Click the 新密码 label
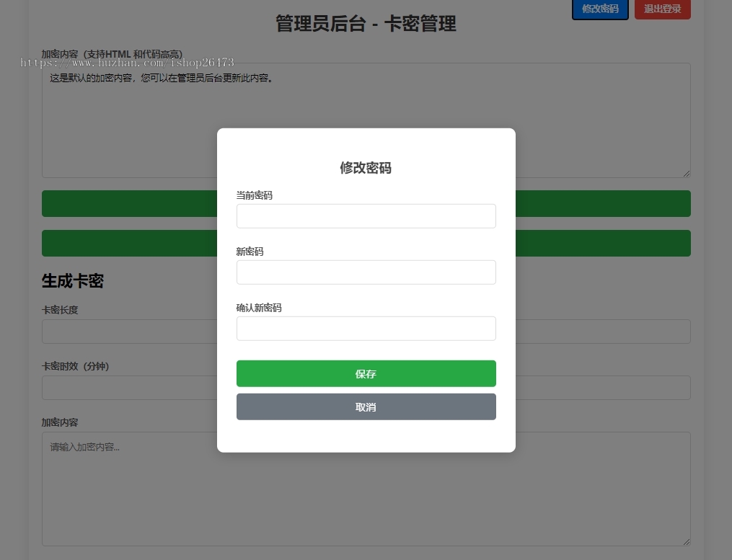 (x=250, y=252)
